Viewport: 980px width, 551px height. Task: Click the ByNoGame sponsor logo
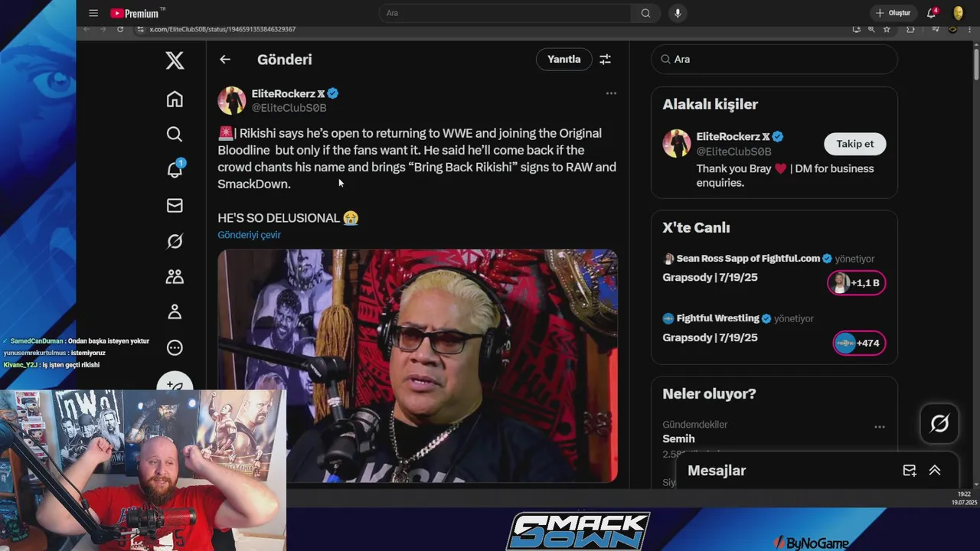812,543
